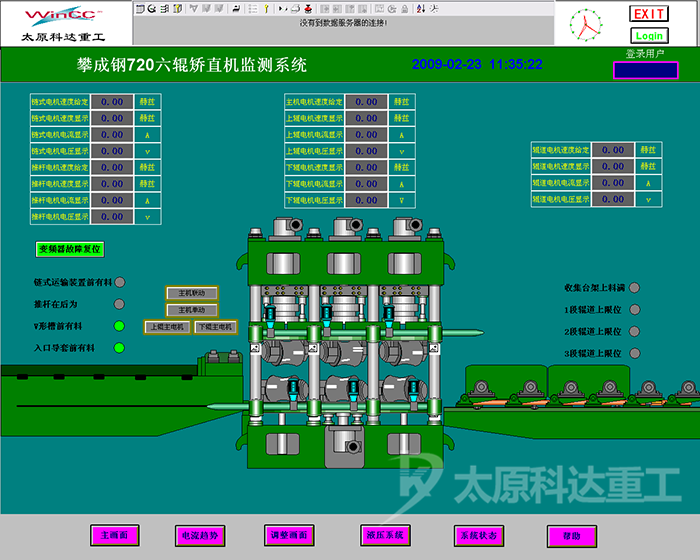Click the 主机电机速度给定 value field

[x=366, y=101]
